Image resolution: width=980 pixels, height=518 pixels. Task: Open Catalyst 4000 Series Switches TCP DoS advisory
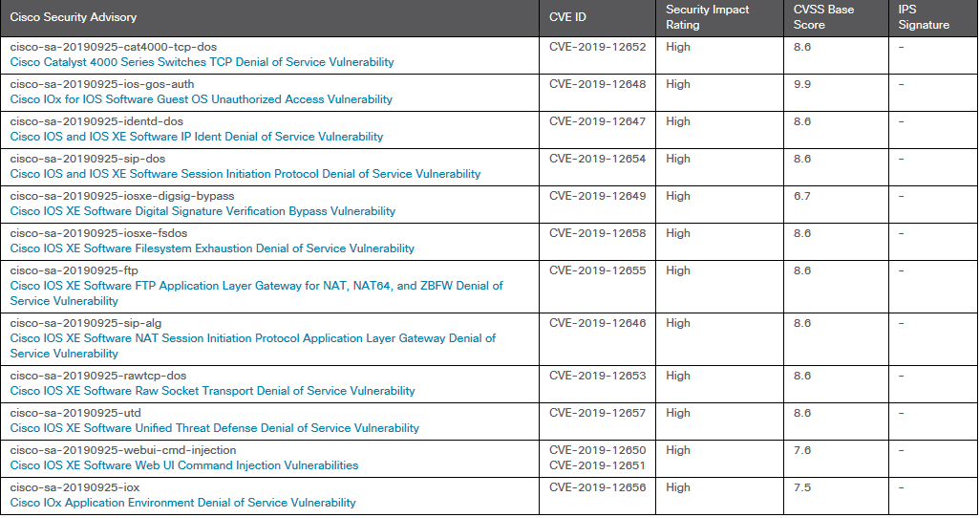(202, 62)
